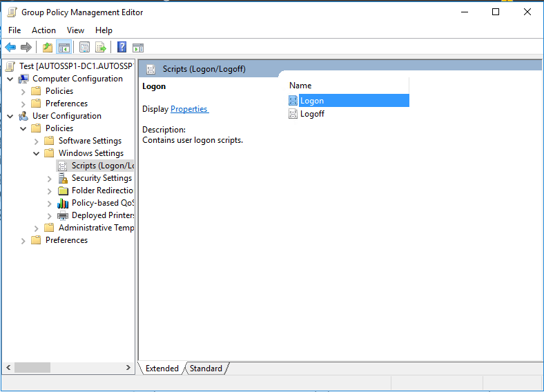Click tree pane scrollbar left arrow
The height and width of the screenshot is (392, 544).
tap(9, 367)
